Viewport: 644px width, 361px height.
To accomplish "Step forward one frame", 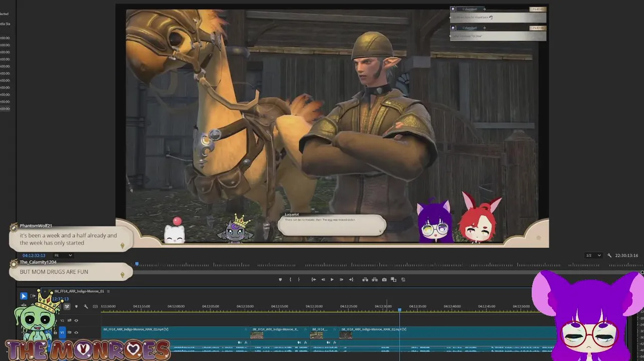I will (342, 280).
